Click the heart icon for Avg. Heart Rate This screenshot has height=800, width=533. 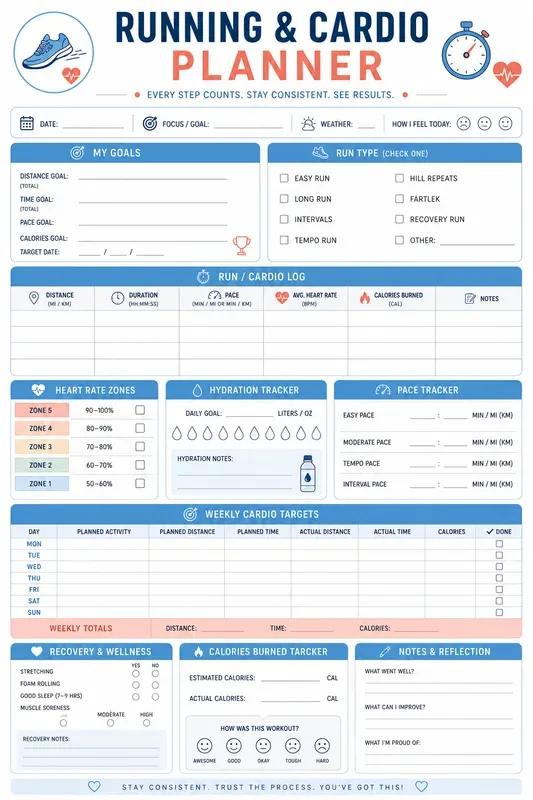(x=282, y=297)
